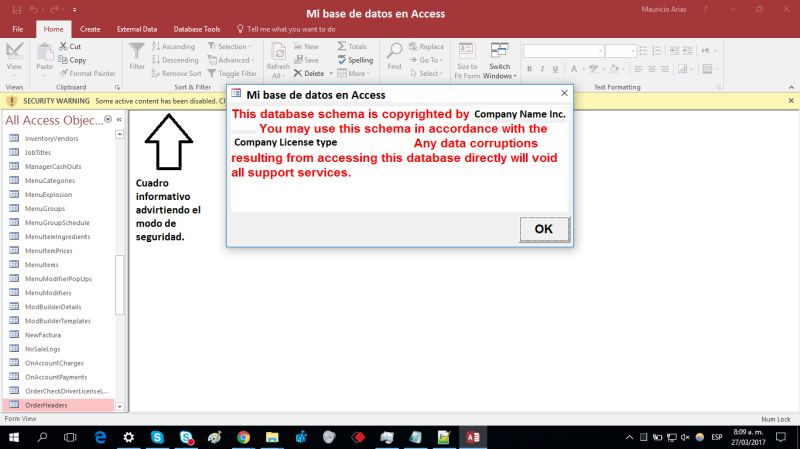
Task: Click the bullets list icon
Action: pyautogui.click(x=643, y=51)
